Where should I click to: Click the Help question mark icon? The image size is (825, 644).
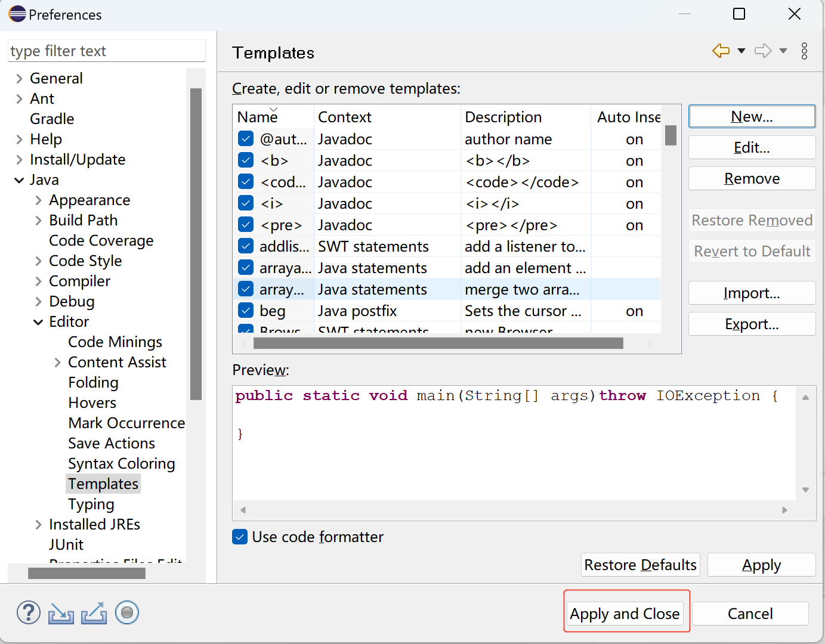[29, 612]
